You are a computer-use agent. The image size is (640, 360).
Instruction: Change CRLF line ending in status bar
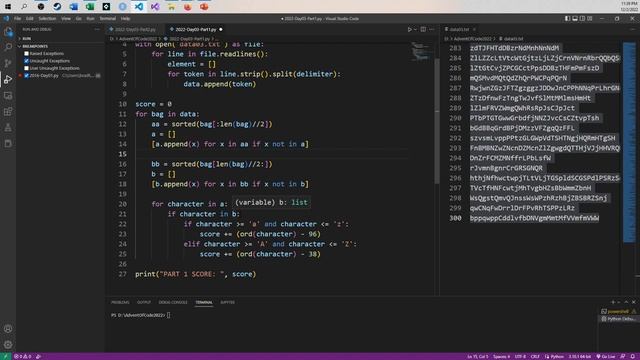[x=535, y=356]
